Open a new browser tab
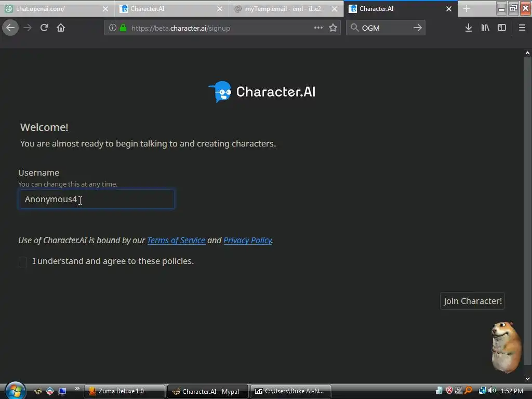Viewport: 532px width, 399px height. tap(467, 8)
